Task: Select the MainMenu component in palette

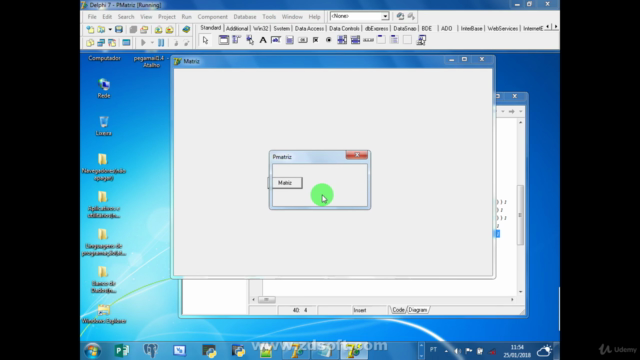Action: [237, 40]
